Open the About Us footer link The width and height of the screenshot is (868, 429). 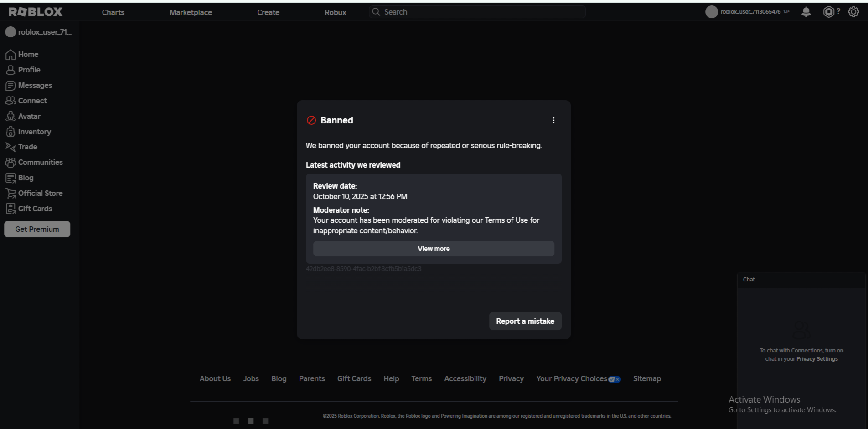[x=215, y=379]
